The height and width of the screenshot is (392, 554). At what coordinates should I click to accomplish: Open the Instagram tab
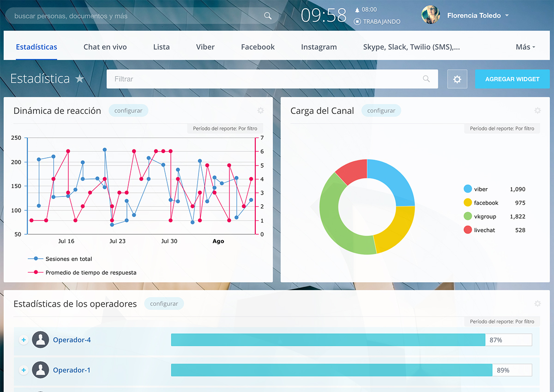(319, 47)
